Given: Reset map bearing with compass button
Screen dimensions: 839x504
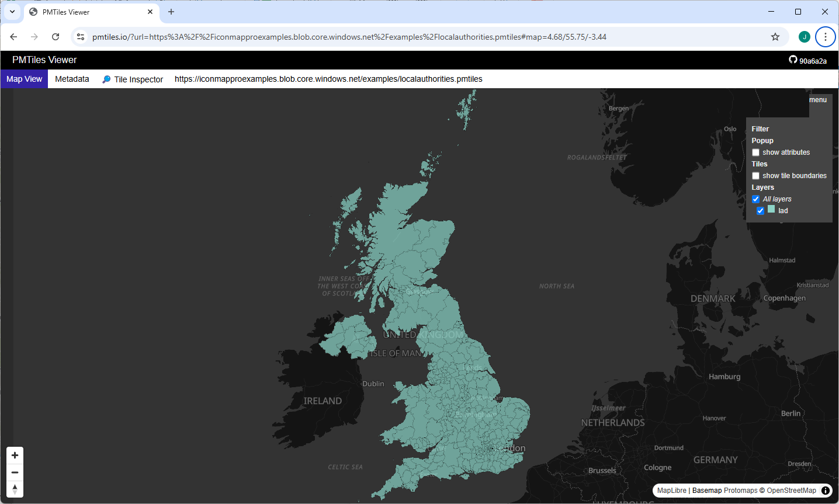Looking at the screenshot, I should 15,489.
